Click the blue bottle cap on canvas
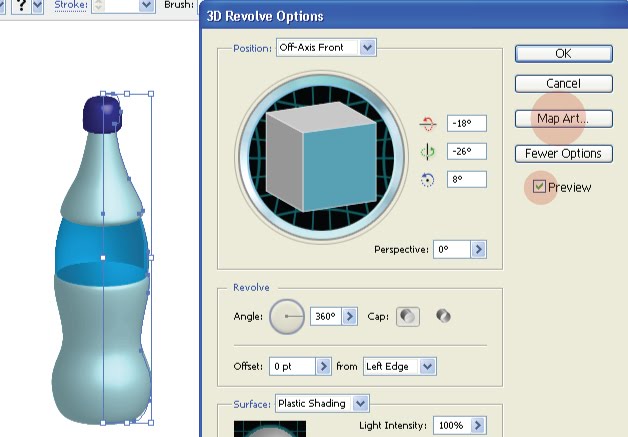 pos(102,114)
